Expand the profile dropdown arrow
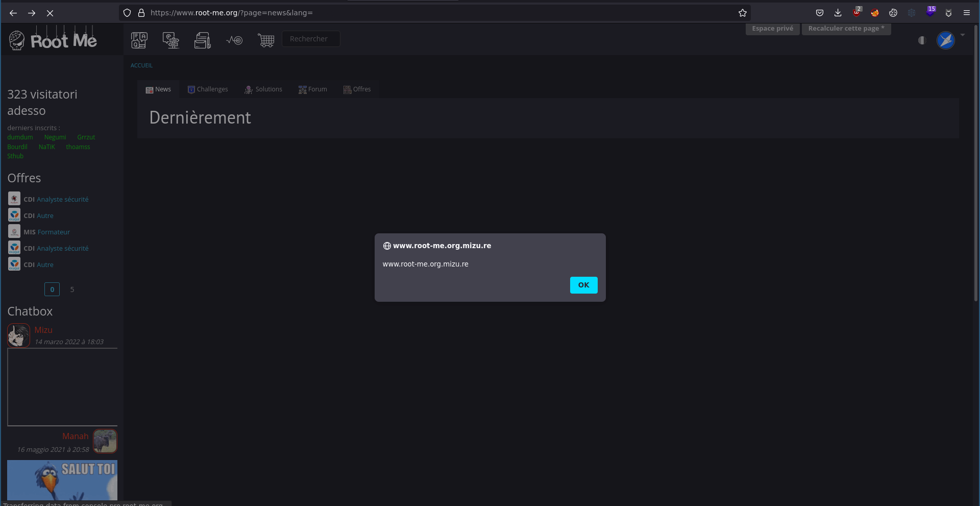980x506 pixels. point(963,35)
